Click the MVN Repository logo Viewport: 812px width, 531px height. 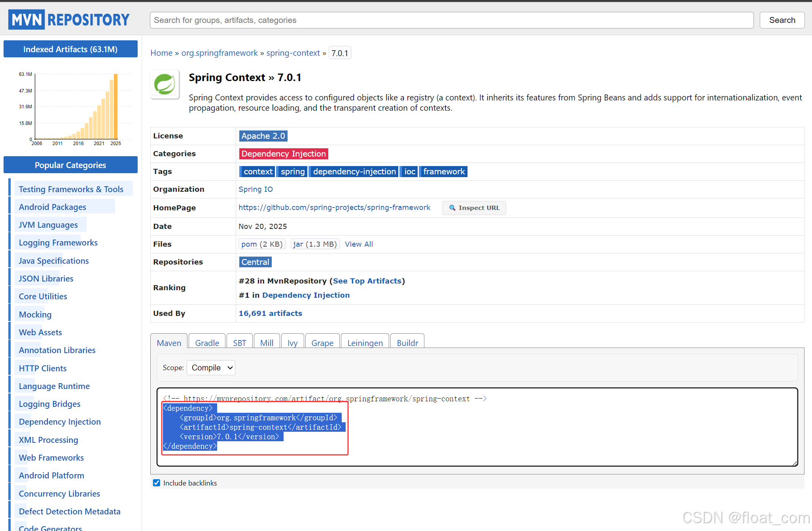pyautogui.click(x=69, y=19)
